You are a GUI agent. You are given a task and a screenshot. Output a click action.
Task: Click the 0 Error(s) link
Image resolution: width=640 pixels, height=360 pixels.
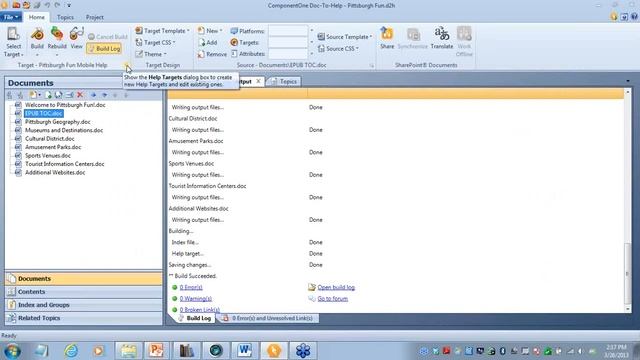pos(191,287)
